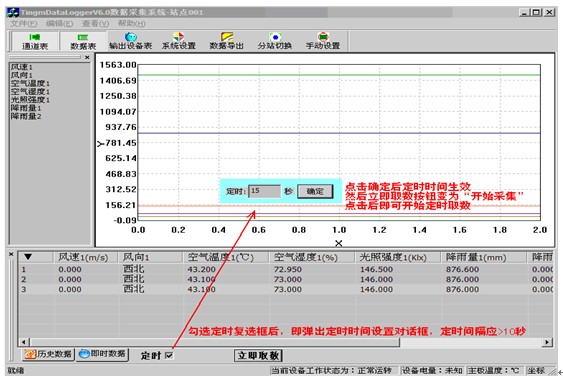Click the 数据导出 data export icon
Image resolution: width=563 pixels, height=380 pixels.
coord(227,41)
